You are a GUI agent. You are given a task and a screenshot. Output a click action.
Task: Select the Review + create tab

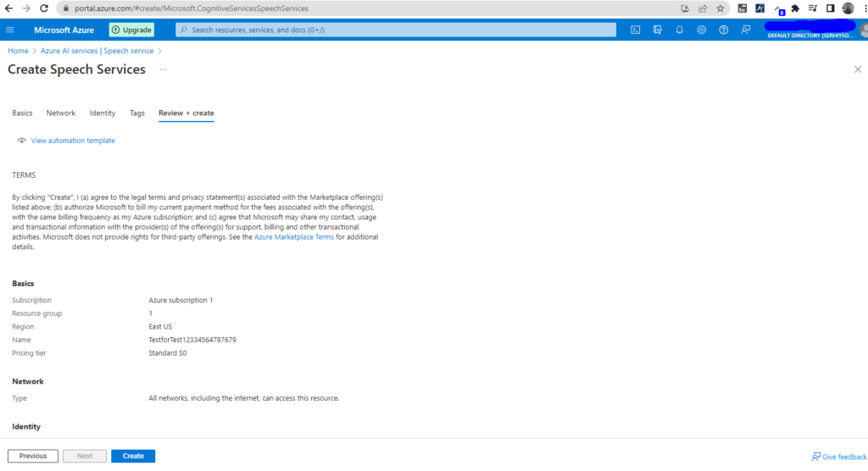(x=186, y=113)
